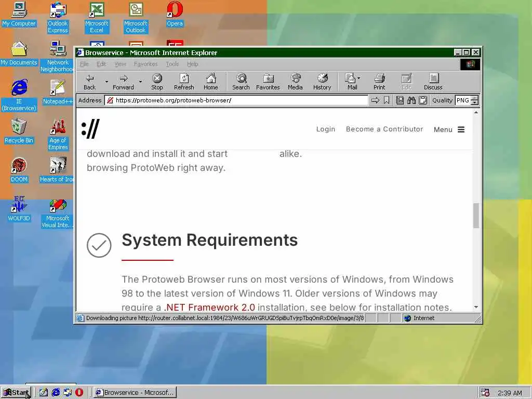Show the History toolbar button
Viewport: 532px width, 399px height.
point(322,82)
